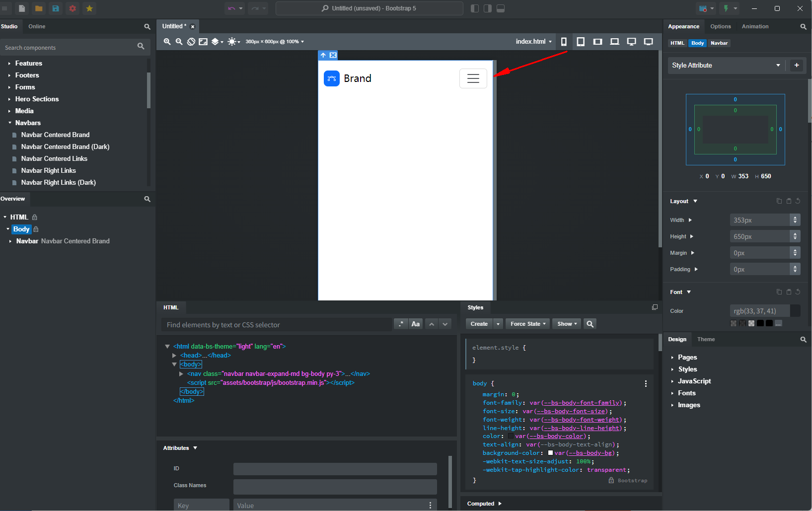Viewport: 812px width, 511px height.
Task: Expand the head tag in HTML panel
Action: pyautogui.click(x=174, y=356)
